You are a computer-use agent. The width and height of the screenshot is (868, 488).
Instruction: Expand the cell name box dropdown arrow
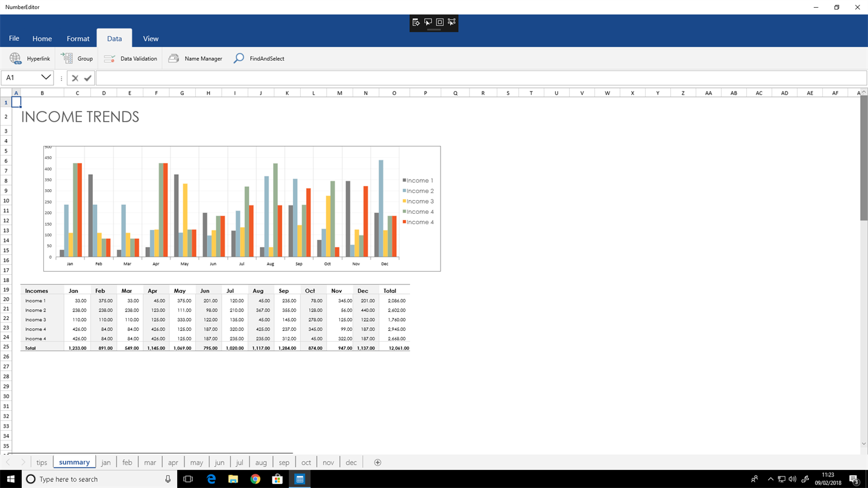click(46, 77)
